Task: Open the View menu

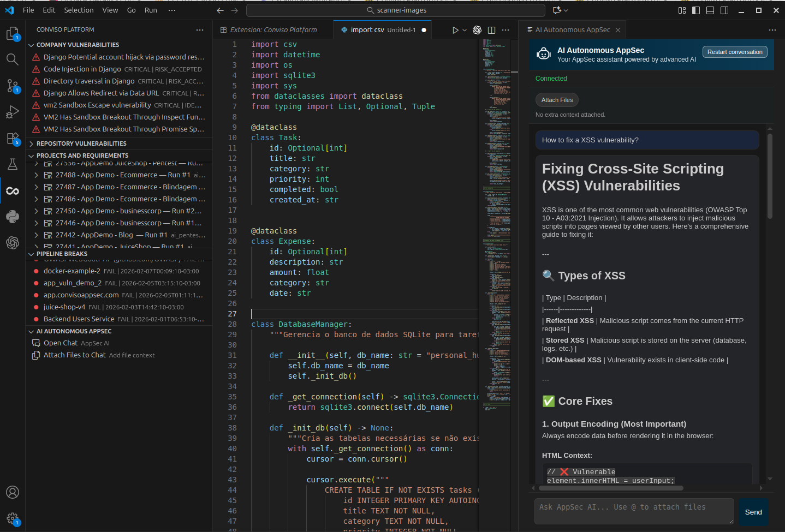Action: 110,10
